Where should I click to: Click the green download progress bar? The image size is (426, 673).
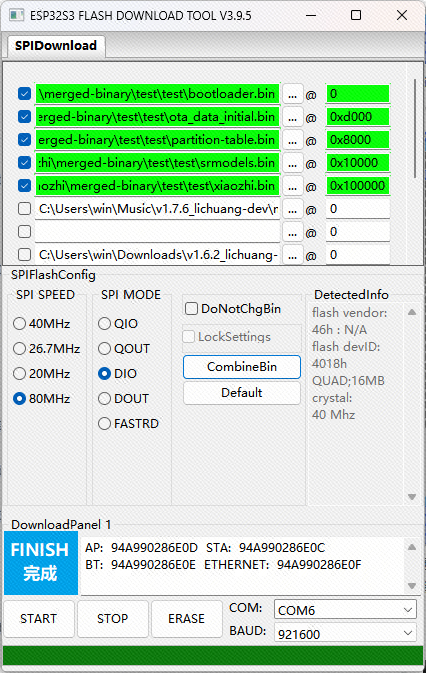[x=213, y=656]
